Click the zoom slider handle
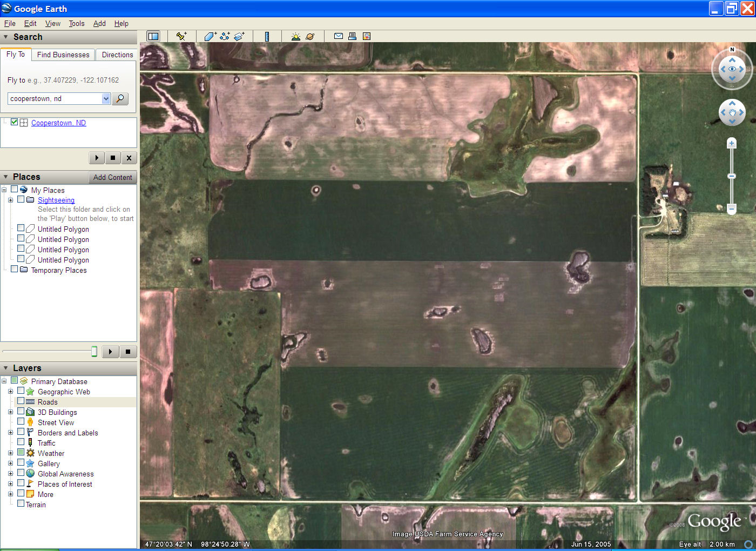Image resolution: width=756 pixels, height=551 pixels. click(732, 176)
